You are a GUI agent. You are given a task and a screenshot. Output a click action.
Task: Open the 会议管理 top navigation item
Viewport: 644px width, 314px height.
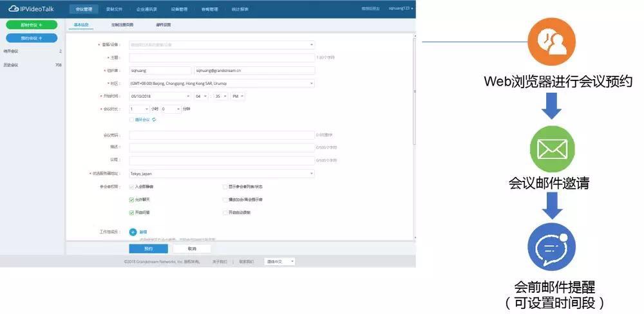point(84,9)
